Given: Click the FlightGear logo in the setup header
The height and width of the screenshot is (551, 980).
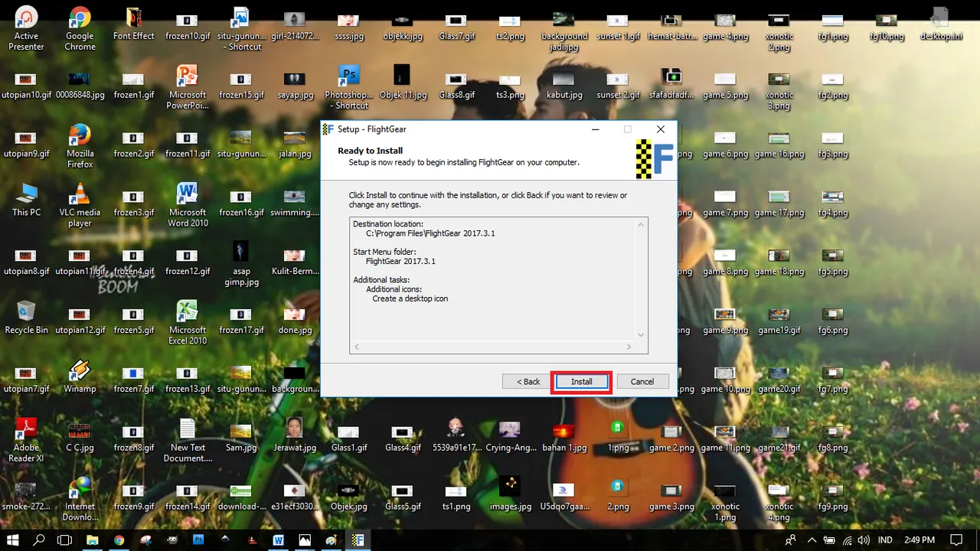Looking at the screenshot, I should (655, 159).
